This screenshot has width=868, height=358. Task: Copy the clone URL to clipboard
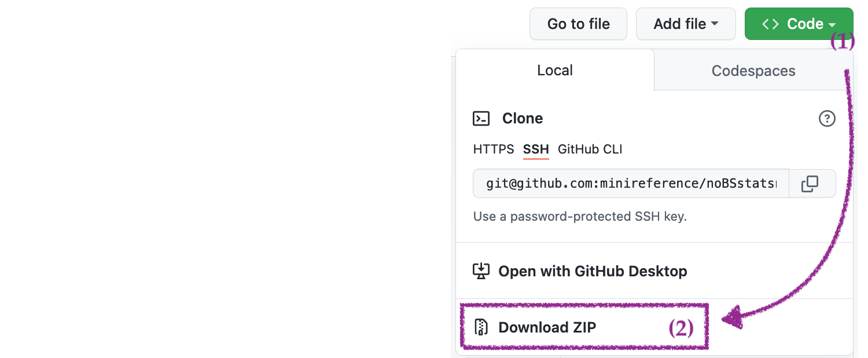[x=810, y=184]
